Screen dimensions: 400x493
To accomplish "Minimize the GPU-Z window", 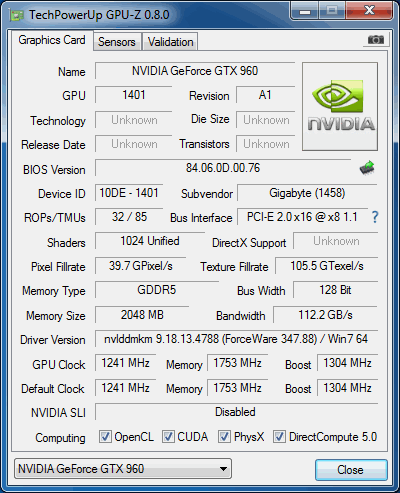I will 305,11.
